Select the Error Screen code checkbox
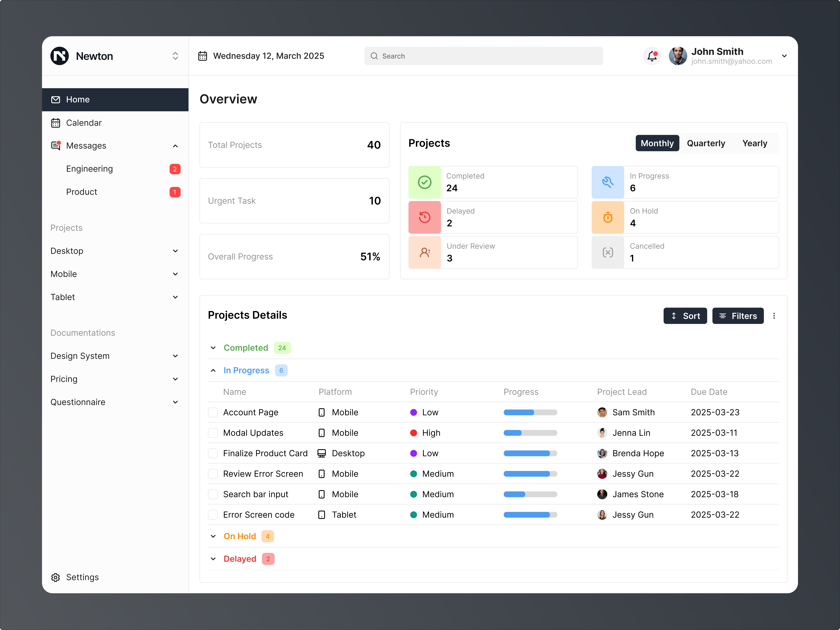 point(213,515)
